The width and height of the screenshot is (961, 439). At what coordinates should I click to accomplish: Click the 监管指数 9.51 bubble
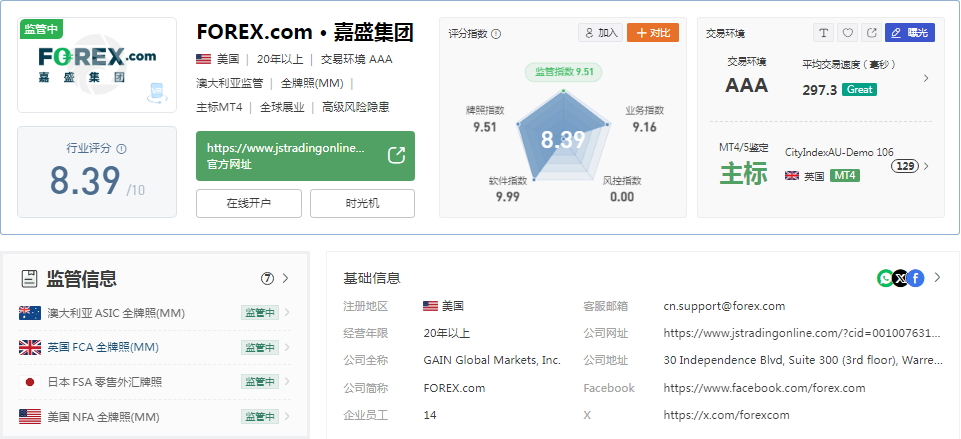pos(564,72)
